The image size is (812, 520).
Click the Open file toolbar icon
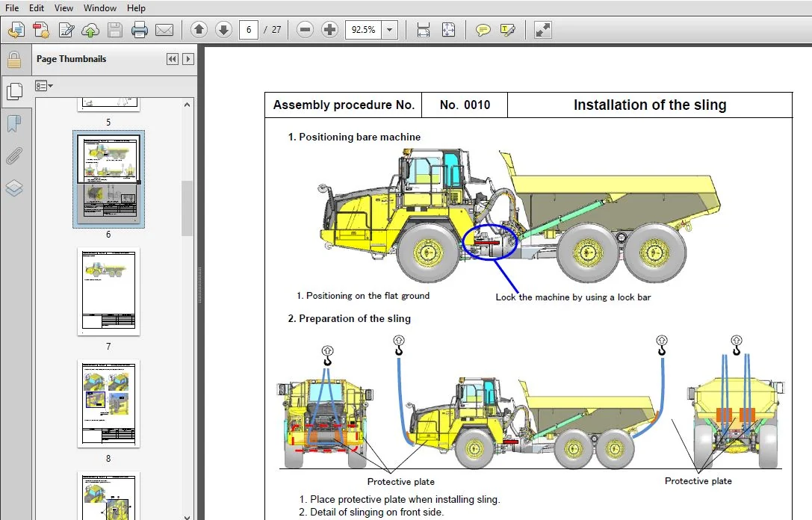pyautogui.click(x=16, y=30)
